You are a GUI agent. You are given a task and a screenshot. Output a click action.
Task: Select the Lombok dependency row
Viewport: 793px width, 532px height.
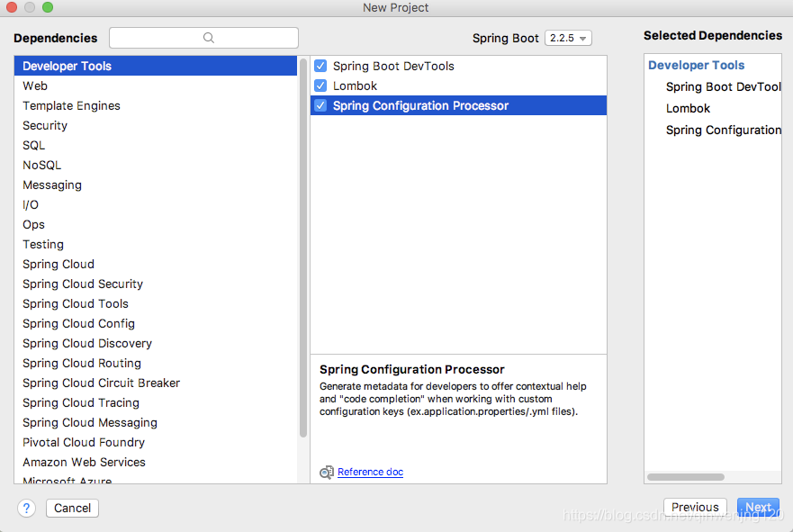459,86
